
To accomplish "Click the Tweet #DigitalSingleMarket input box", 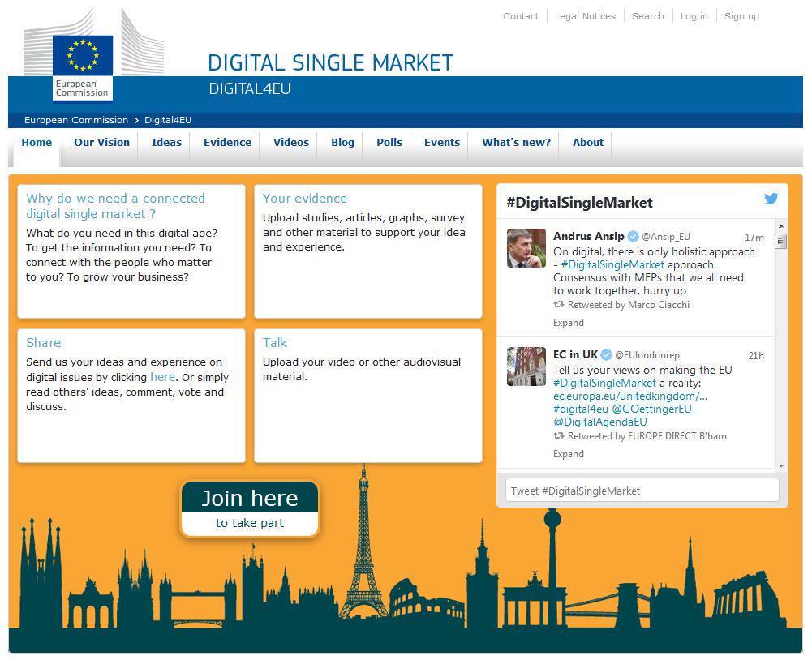I will coord(642,491).
